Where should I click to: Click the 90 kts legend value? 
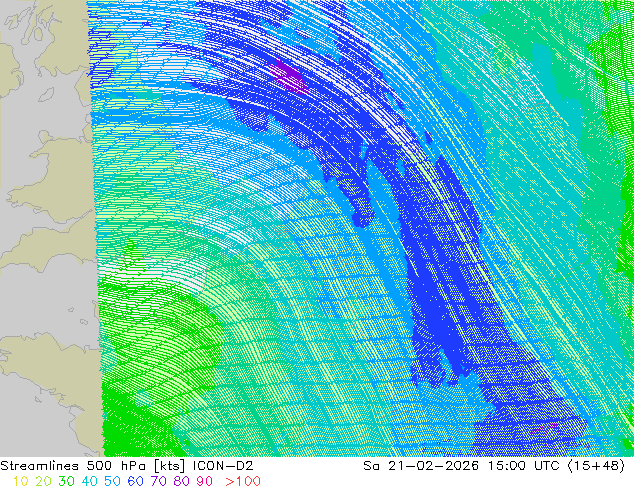pyautogui.click(x=205, y=482)
